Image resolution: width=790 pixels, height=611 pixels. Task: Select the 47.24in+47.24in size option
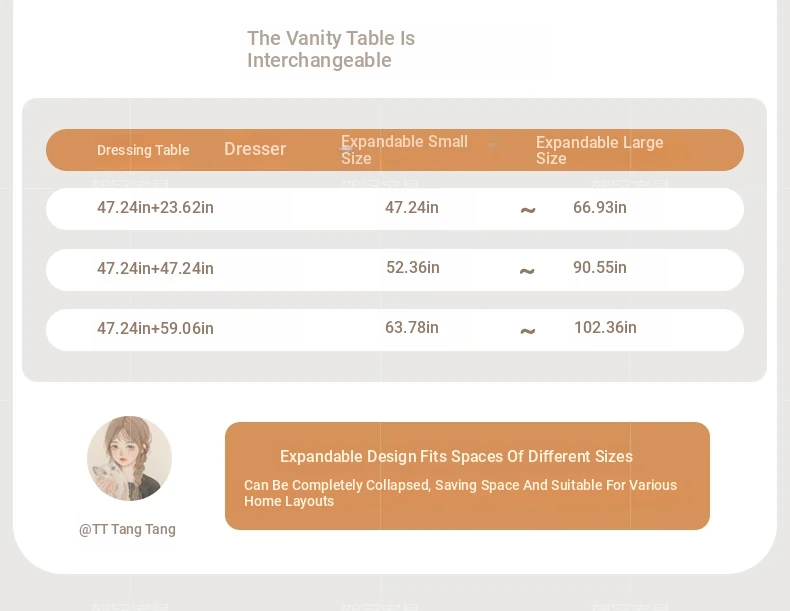pyautogui.click(x=155, y=269)
